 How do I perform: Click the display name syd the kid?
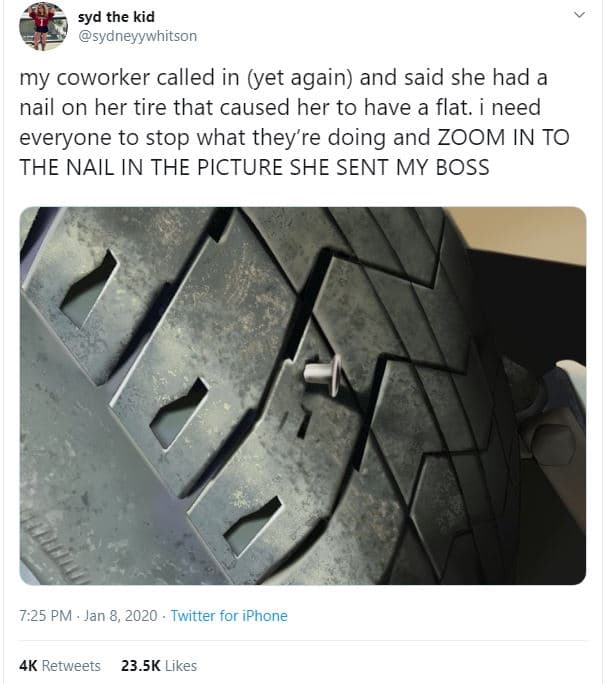(116, 17)
